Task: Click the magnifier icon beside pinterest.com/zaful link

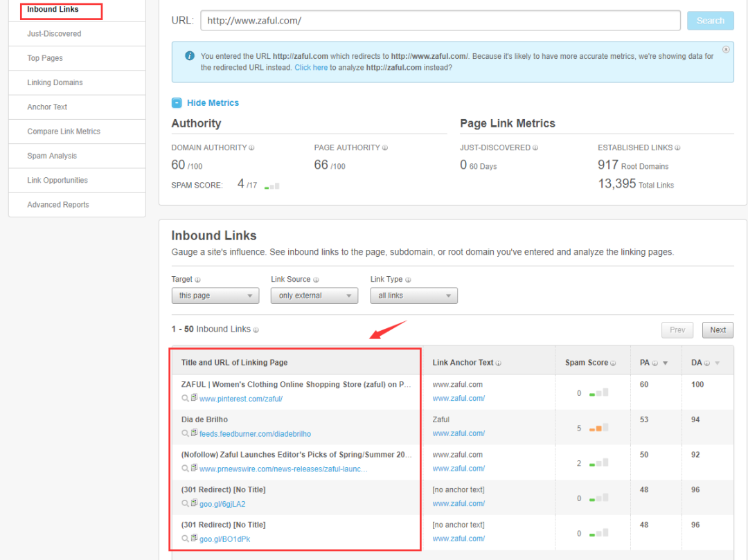Action: pyautogui.click(x=185, y=399)
